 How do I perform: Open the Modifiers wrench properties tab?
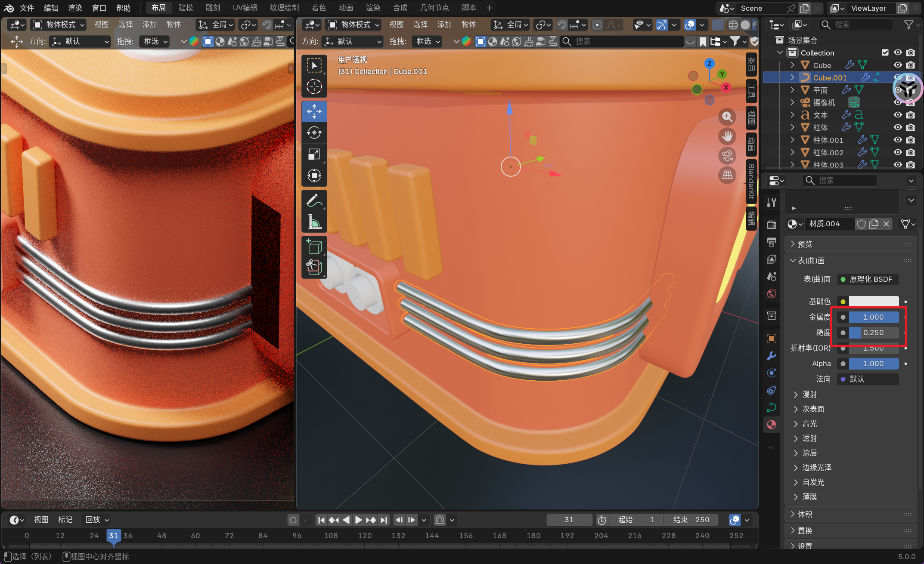tap(771, 356)
